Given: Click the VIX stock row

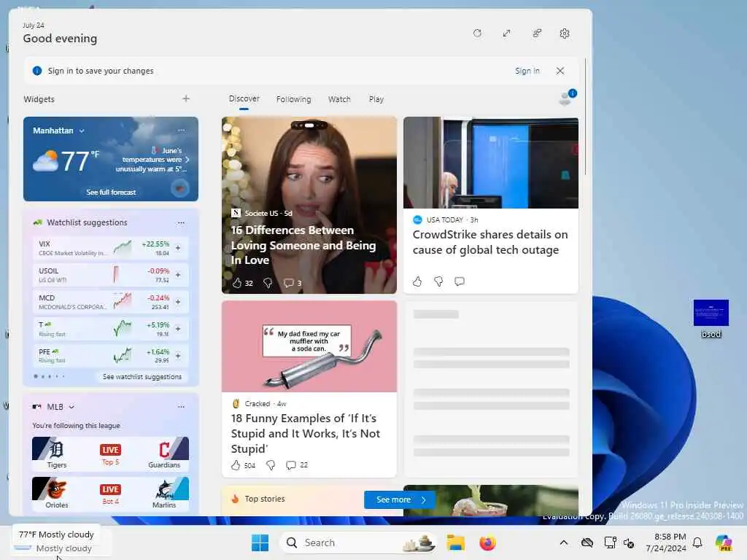Looking at the screenshot, I should [x=111, y=248].
